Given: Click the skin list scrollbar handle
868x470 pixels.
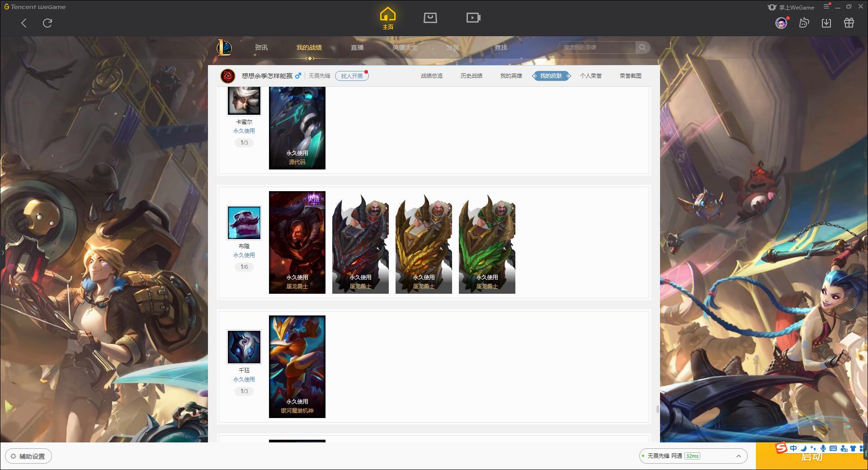Looking at the screenshot, I should pyautogui.click(x=657, y=409).
